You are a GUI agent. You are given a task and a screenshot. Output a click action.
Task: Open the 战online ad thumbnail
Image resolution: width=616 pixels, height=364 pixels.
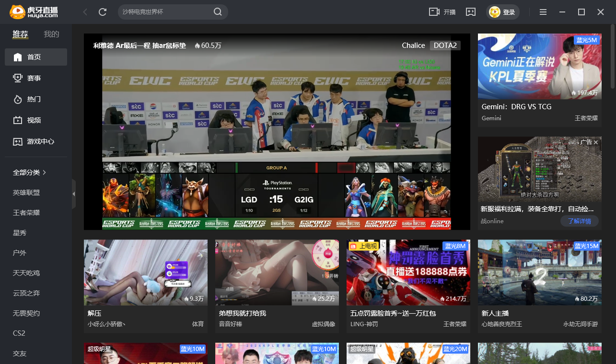(540, 170)
